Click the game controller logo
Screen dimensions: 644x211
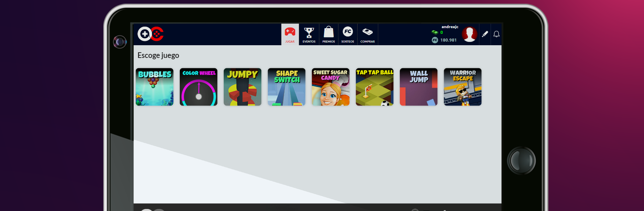[x=151, y=34]
